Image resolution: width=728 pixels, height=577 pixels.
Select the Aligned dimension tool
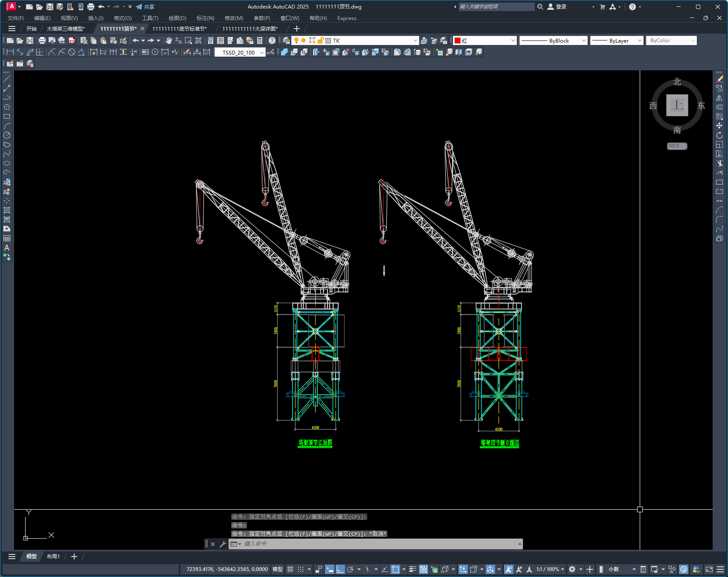point(20,52)
